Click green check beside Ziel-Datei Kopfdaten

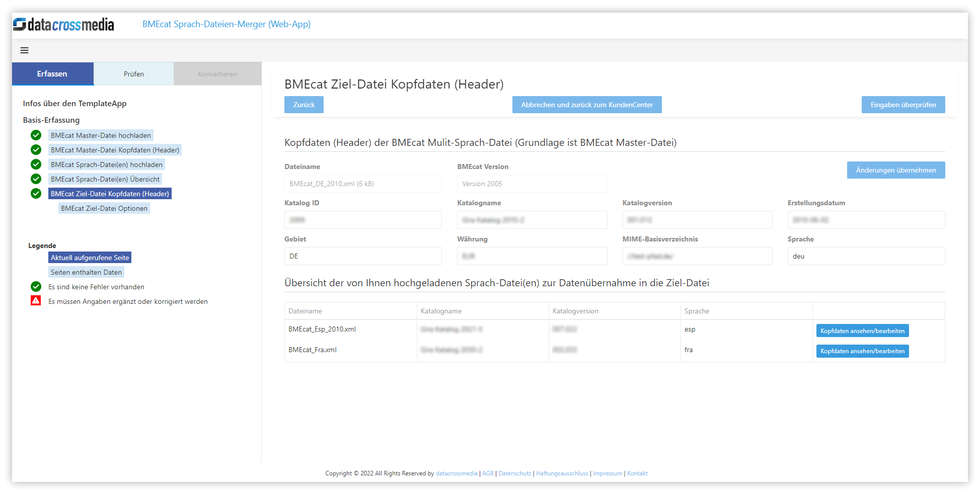[36, 193]
